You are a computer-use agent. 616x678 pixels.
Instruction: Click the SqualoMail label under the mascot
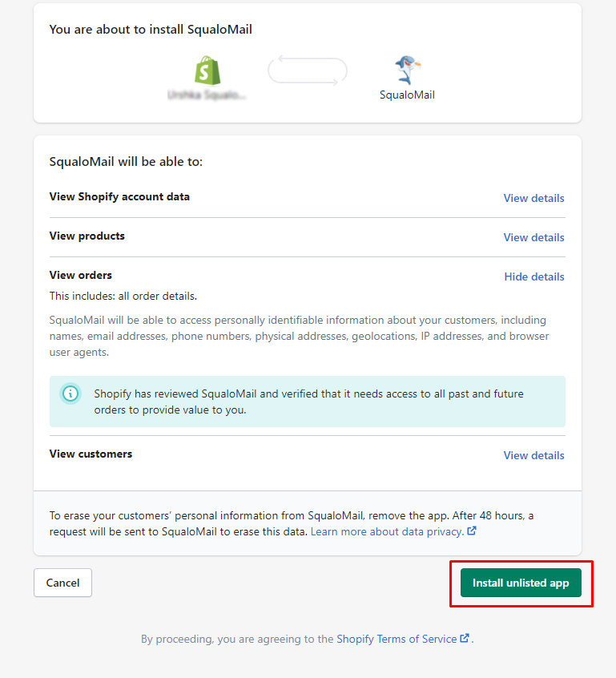pyautogui.click(x=407, y=95)
